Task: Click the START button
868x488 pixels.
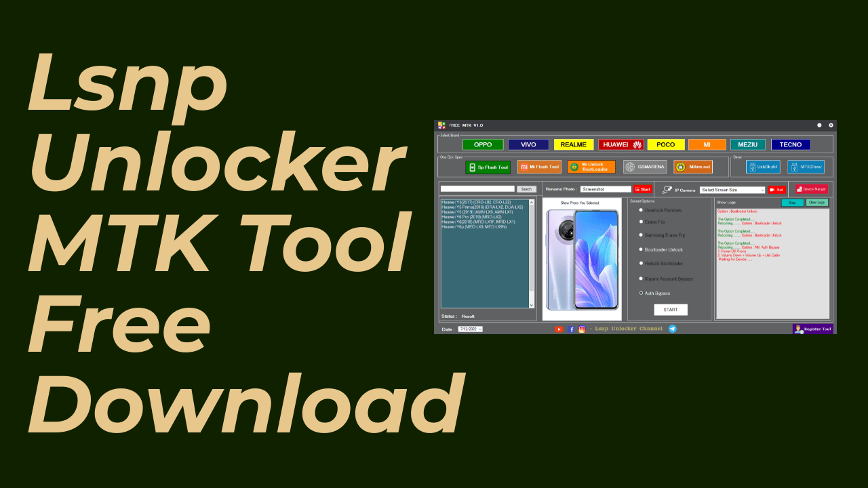Action: (x=671, y=310)
